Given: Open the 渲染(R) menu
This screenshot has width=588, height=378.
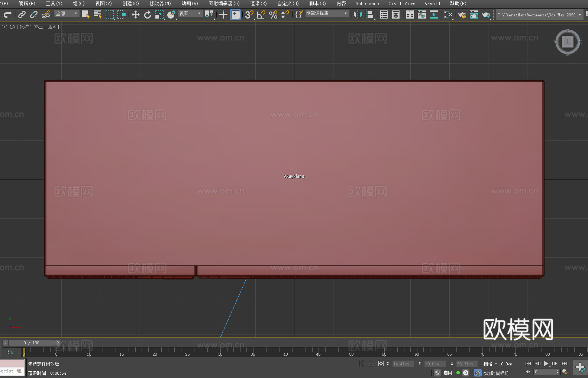Looking at the screenshot, I should 258,3.
